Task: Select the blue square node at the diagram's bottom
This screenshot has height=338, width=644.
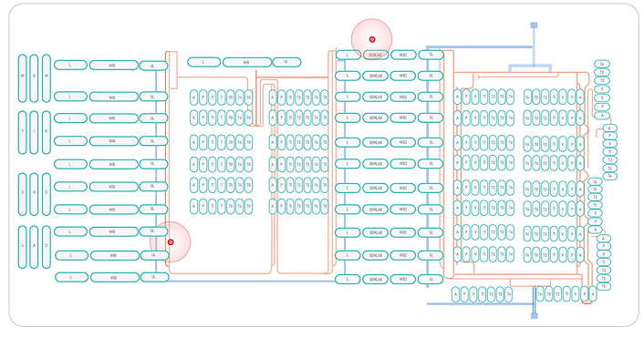Action: 534,315
